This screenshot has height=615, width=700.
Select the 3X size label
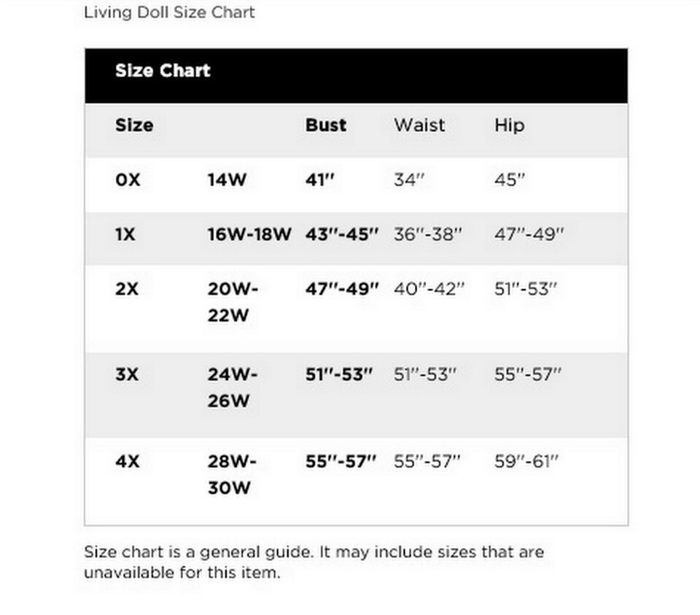point(127,374)
